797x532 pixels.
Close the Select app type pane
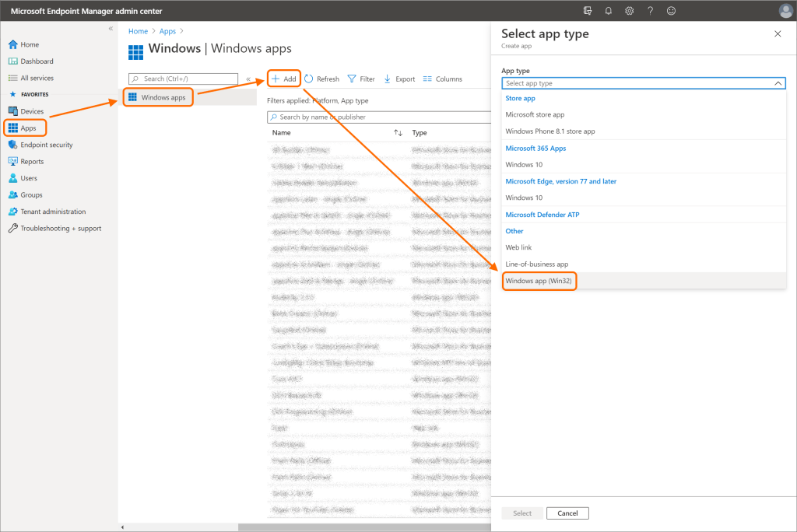coord(777,33)
